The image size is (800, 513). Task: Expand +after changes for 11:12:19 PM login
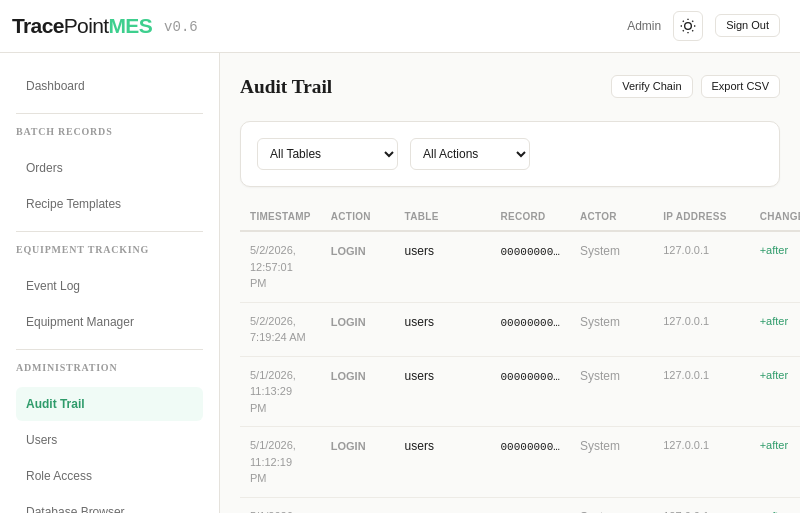click(x=773, y=445)
